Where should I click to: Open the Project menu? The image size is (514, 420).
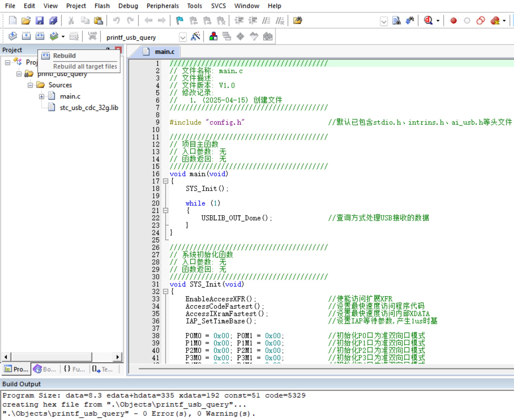pos(76,6)
